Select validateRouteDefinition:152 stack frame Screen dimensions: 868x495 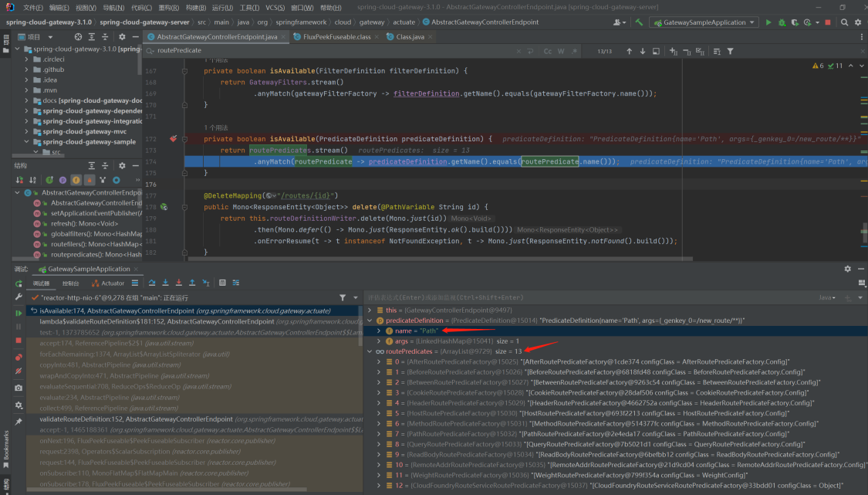point(195,419)
